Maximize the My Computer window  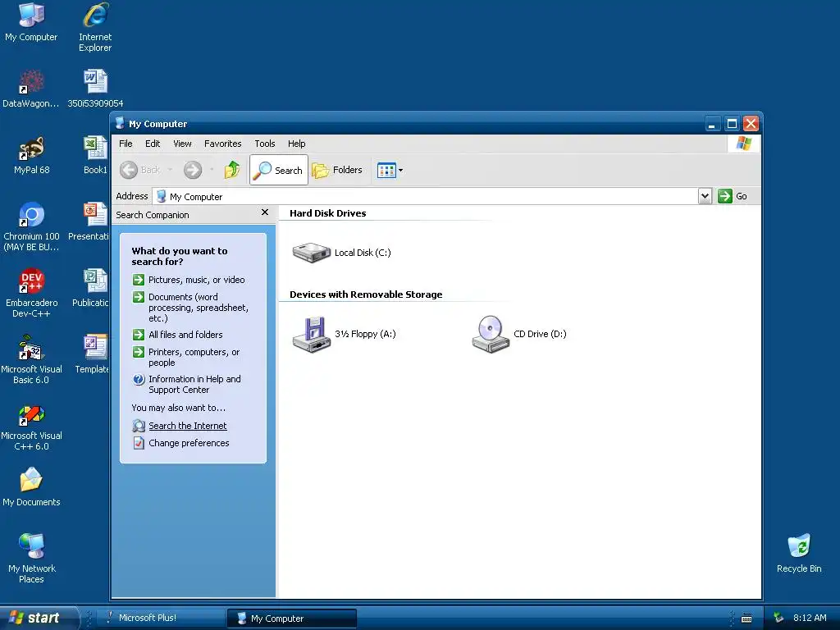[732, 124]
